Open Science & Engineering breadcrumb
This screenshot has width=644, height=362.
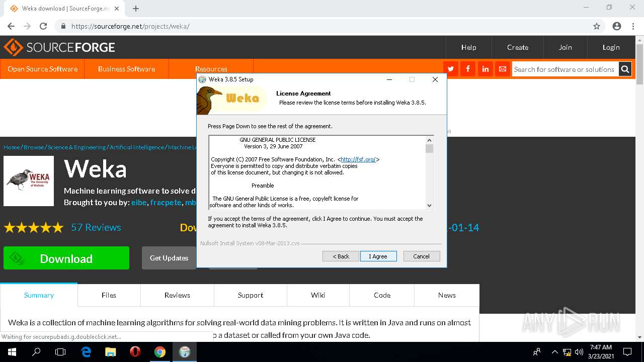pos(76,147)
